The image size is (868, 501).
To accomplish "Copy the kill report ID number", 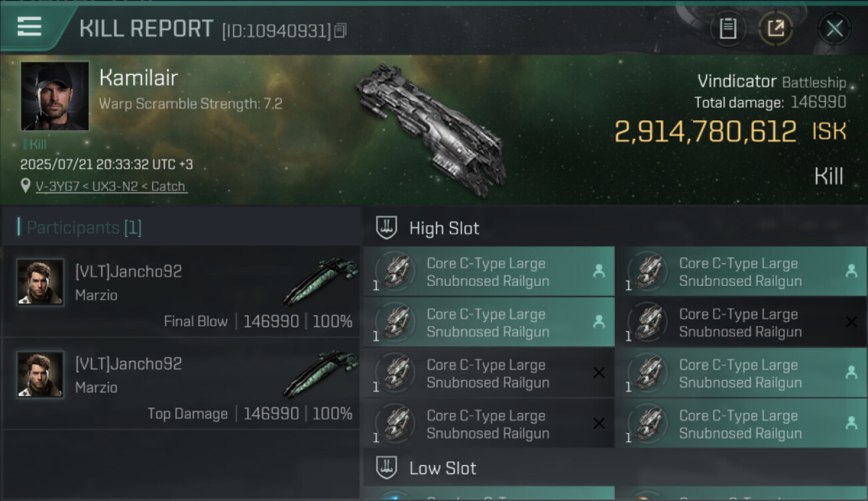I will [341, 31].
